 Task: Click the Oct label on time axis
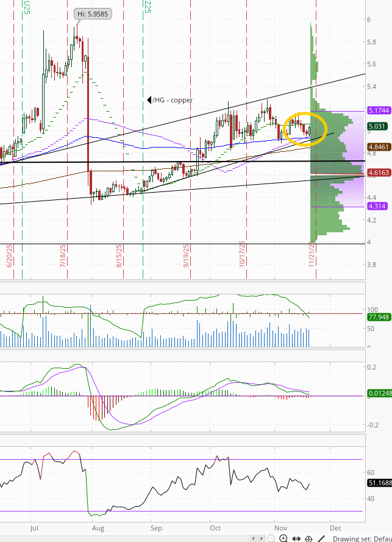[215, 528]
